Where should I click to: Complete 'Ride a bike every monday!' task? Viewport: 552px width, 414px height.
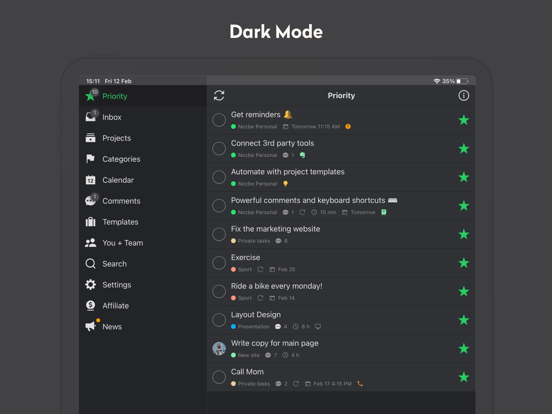point(219,291)
